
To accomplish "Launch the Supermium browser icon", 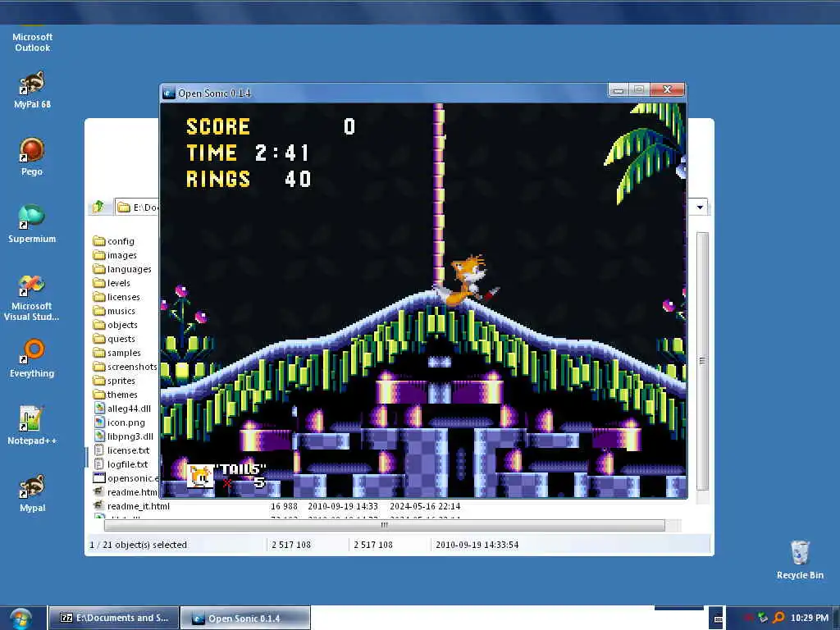I will pyautogui.click(x=32, y=224).
